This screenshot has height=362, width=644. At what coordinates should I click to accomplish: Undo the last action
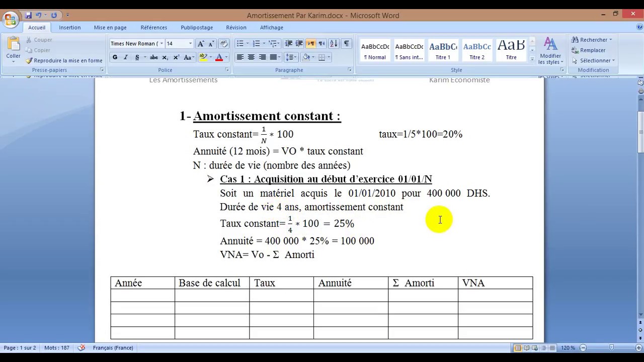click(38, 15)
